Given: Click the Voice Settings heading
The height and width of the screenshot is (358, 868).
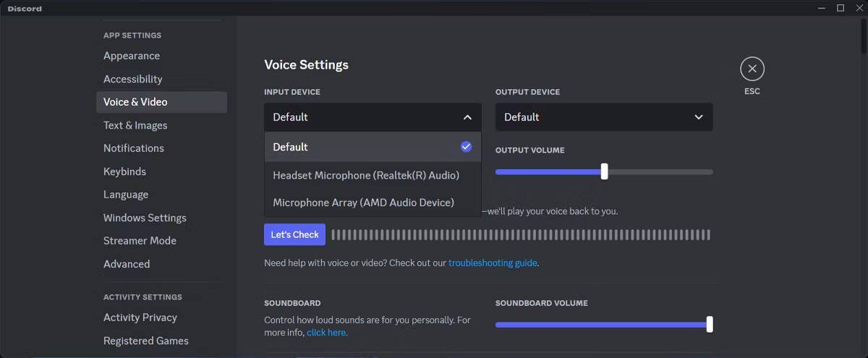Looking at the screenshot, I should 306,64.
